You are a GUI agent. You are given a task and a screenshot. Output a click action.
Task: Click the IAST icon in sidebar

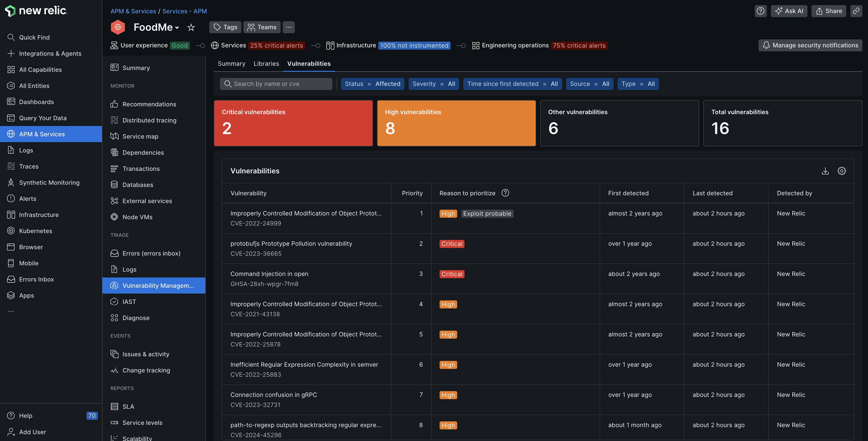click(x=114, y=301)
